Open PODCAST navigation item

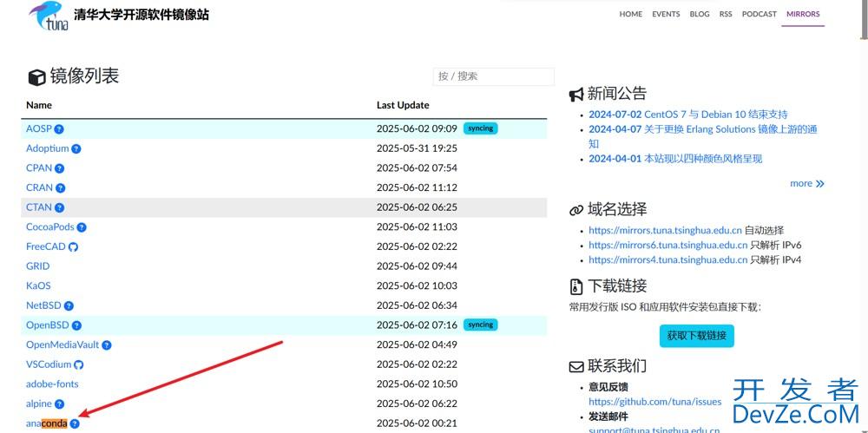759,14
